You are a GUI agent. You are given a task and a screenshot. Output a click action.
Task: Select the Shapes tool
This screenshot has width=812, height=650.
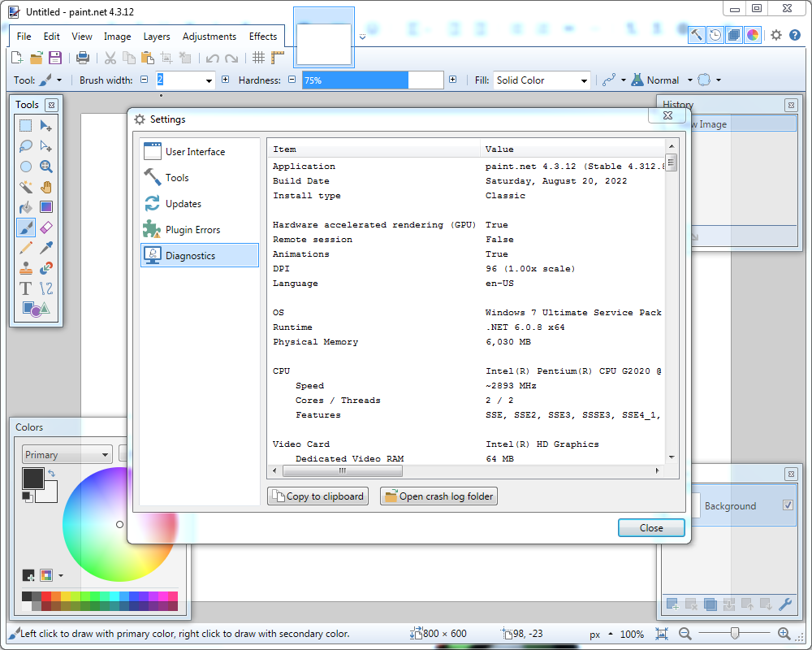coord(36,309)
